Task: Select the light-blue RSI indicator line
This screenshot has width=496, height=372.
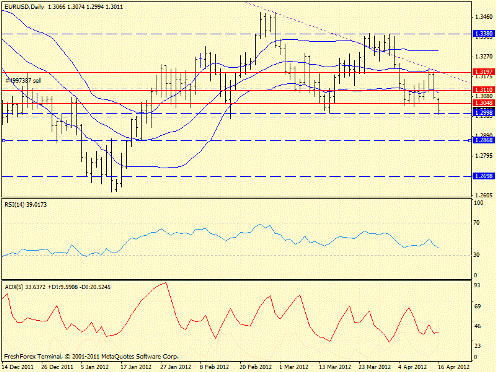Action: click(220, 238)
